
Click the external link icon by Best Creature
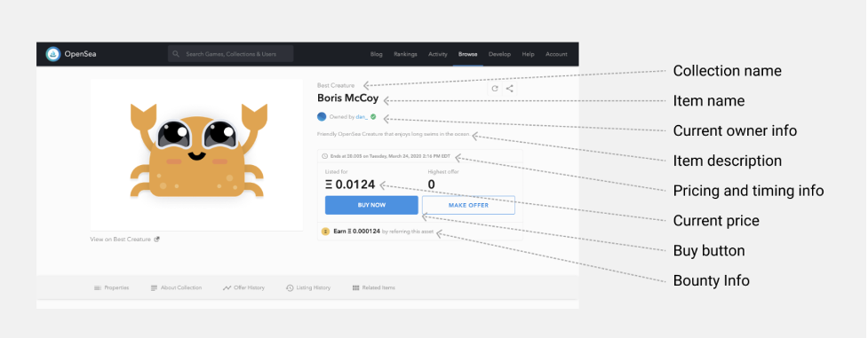point(156,239)
